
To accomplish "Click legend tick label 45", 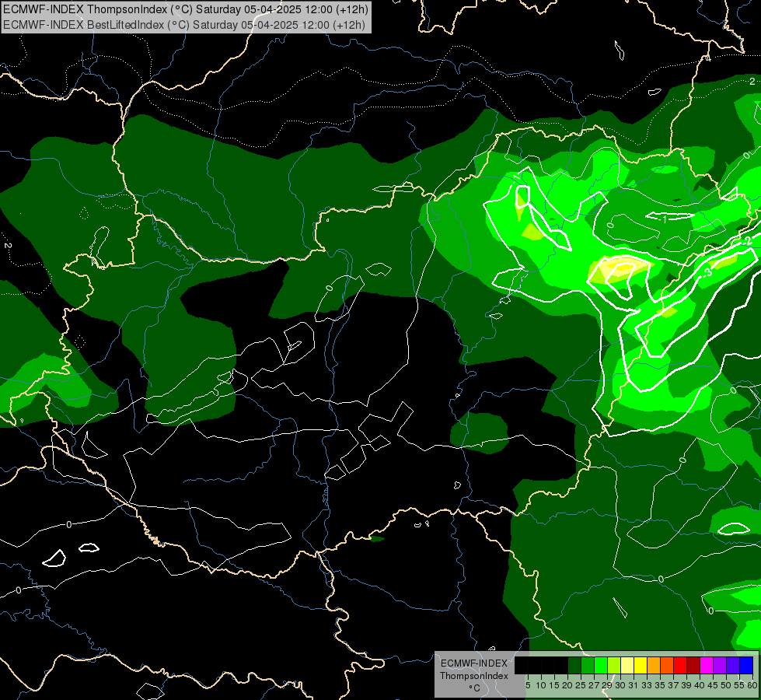I will click(x=714, y=685).
